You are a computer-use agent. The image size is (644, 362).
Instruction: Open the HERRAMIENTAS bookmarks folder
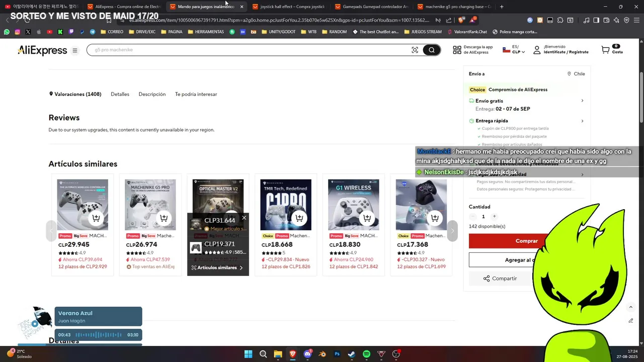tap(205, 32)
